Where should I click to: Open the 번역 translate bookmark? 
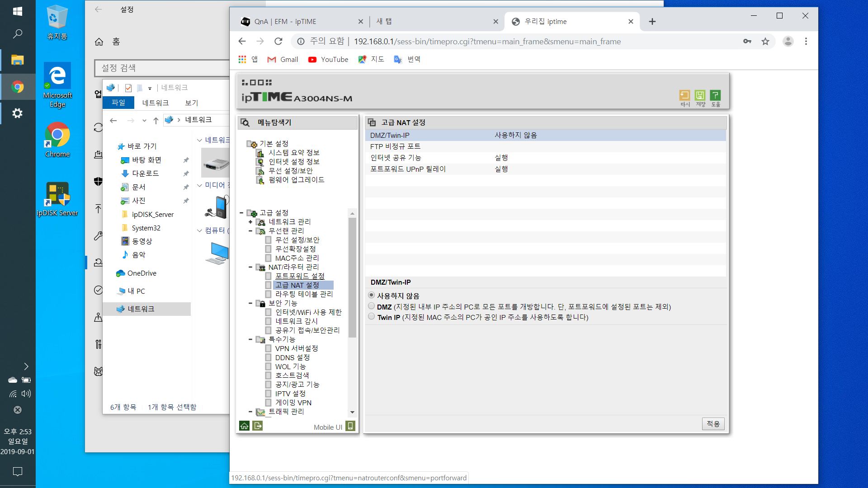tap(407, 60)
